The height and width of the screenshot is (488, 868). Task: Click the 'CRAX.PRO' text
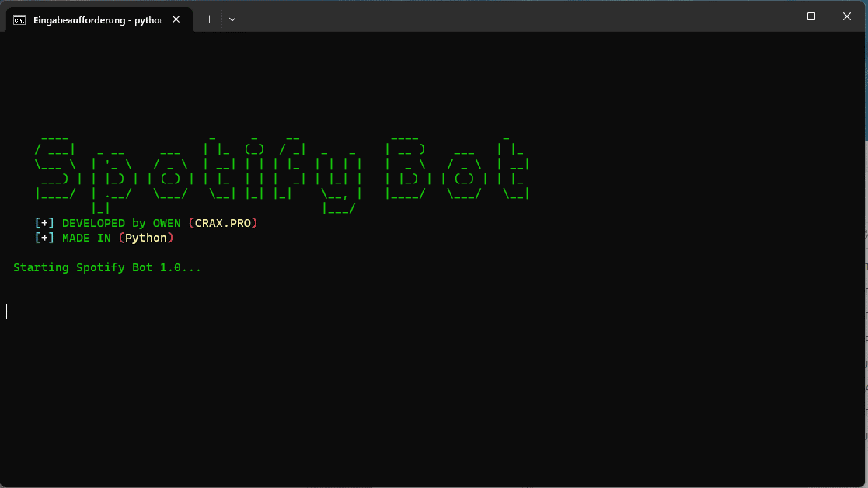pos(222,224)
